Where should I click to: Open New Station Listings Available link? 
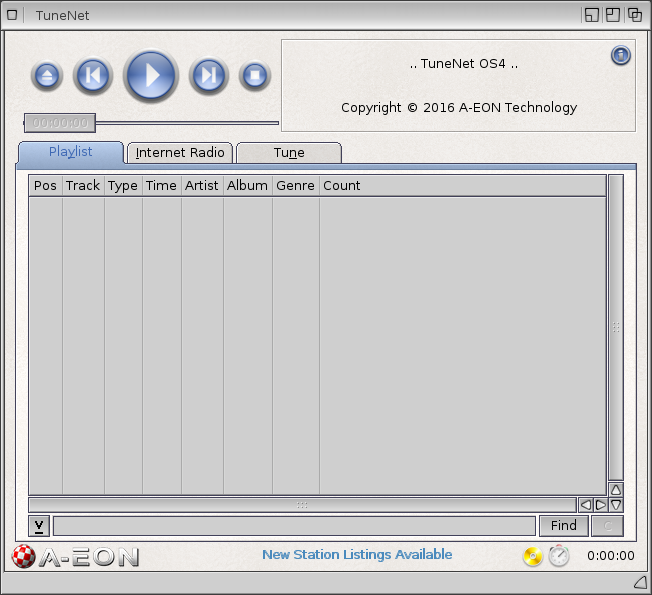357,555
